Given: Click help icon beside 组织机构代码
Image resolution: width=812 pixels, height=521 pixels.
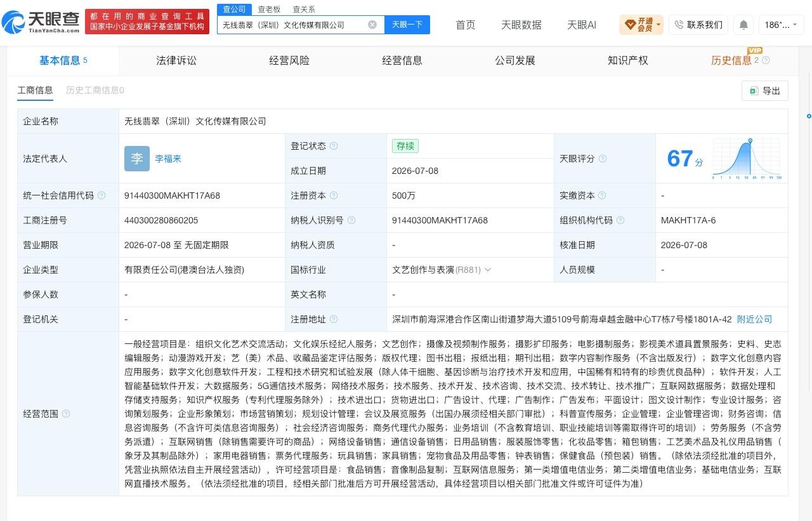Looking at the screenshot, I should 620,220.
